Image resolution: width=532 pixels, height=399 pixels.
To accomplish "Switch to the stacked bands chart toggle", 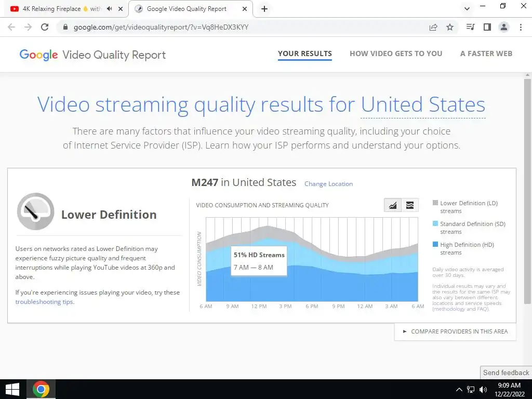I will point(410,205).
